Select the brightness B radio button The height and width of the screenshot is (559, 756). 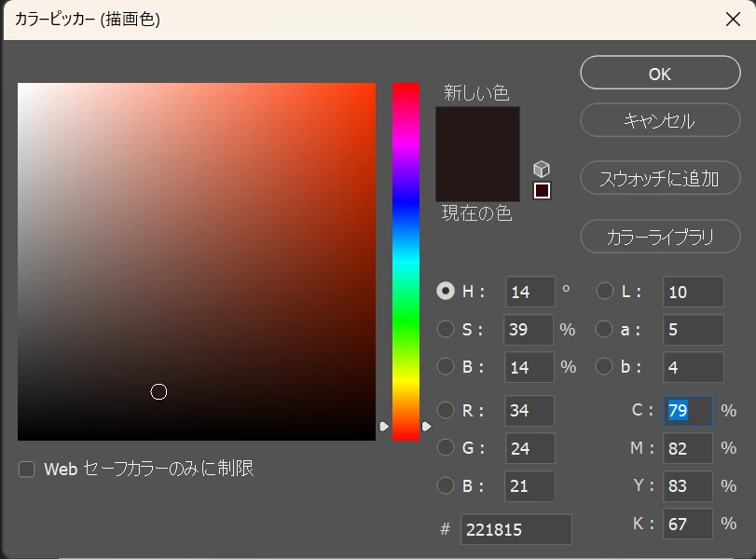coord(446,366)
